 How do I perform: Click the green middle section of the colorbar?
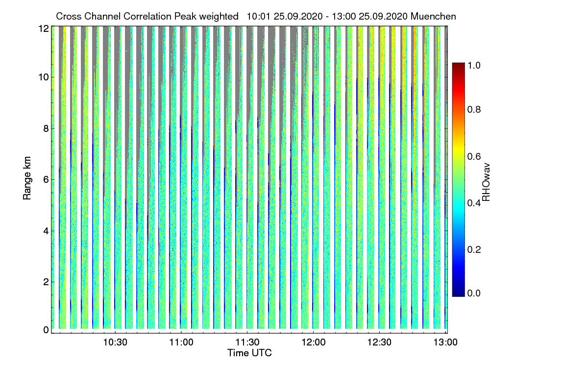coord(458,179)
